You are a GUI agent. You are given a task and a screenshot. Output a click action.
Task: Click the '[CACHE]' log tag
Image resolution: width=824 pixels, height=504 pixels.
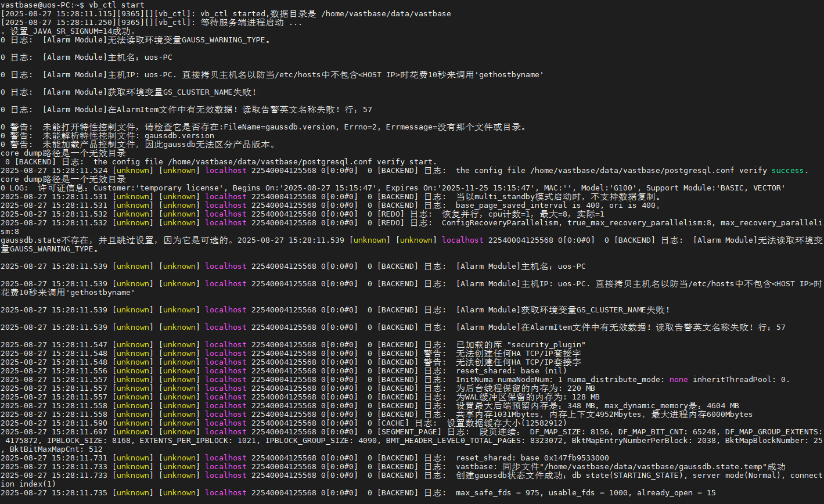(x=393, y=423)
